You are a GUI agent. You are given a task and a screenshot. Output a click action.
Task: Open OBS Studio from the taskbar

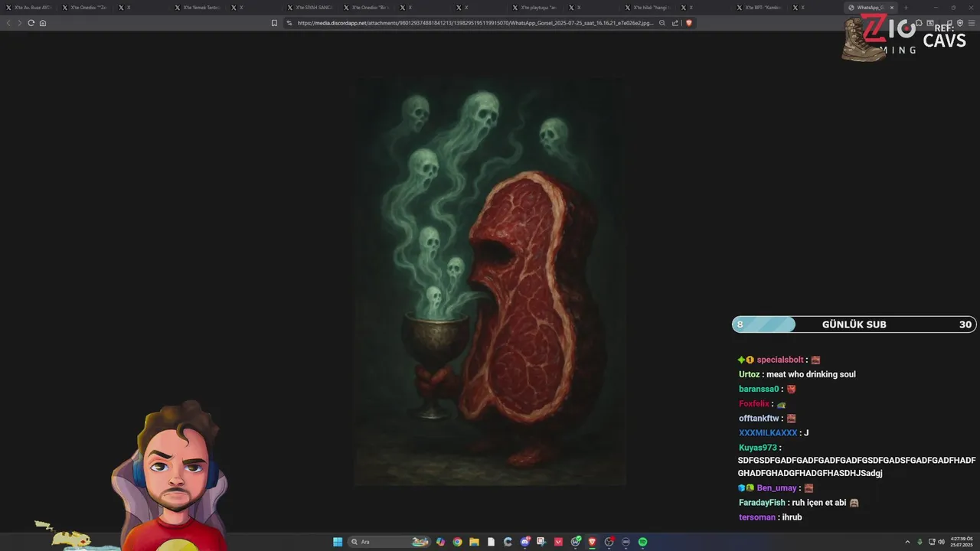click(x=609, y=542)
